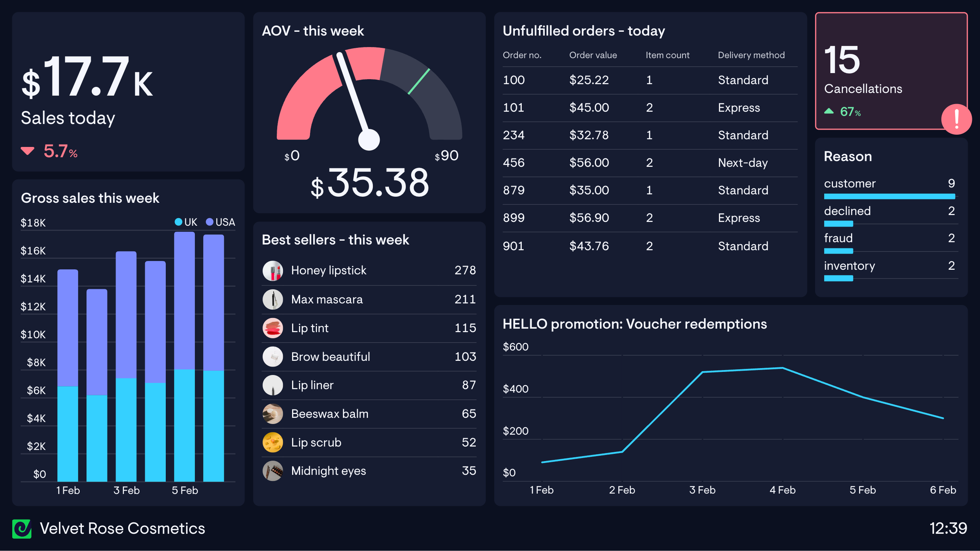This screenshot has height=551, width=980.
Task: Click the Next-day delivery method cell
Action: tap(743, 163)
